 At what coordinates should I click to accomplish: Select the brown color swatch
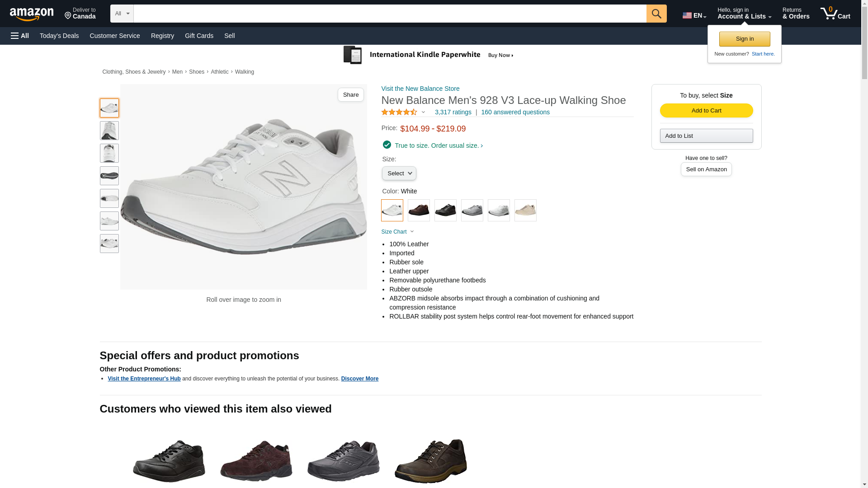tap(419, 211)
